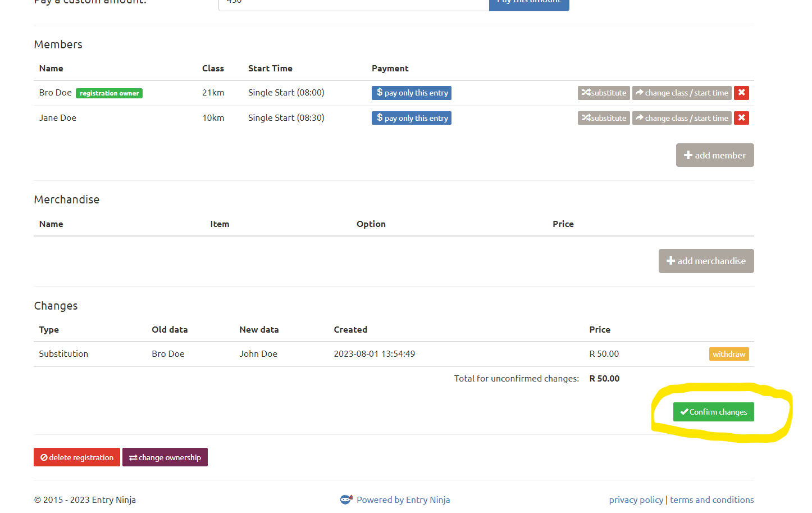Delete registration using the red button

click(x=77, y=457)
